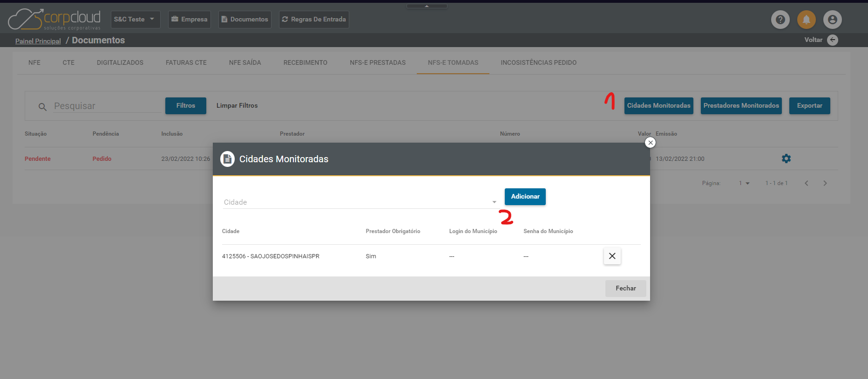Open the user account avatar icon

(833, 20)
